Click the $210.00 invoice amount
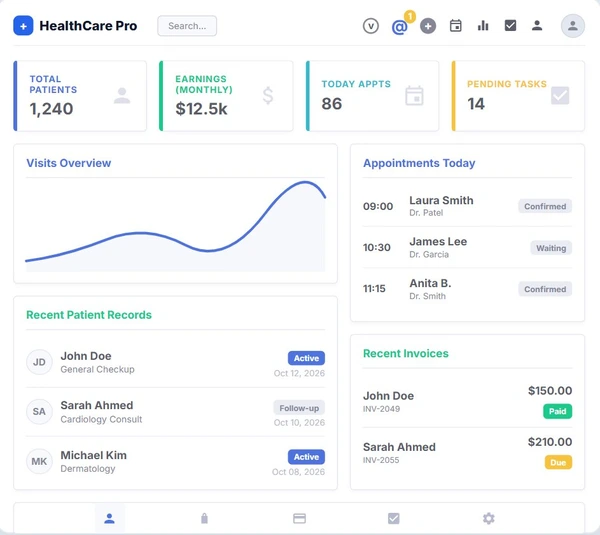 tap(550, 442)
